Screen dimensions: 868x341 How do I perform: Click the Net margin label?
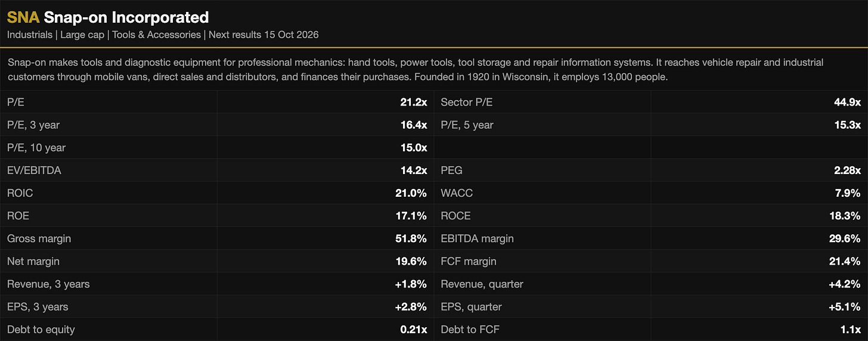[33, 261]
